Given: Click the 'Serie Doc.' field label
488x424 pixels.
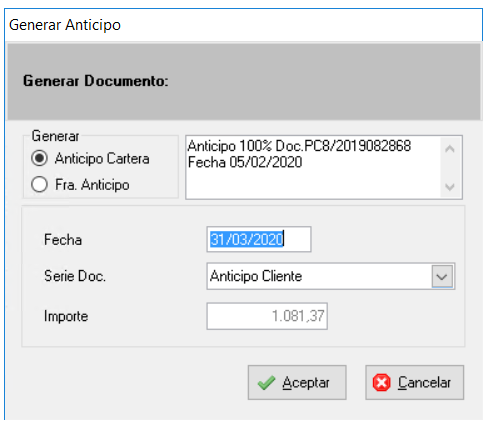Looking at the screenshot, I should click(75, 276).
